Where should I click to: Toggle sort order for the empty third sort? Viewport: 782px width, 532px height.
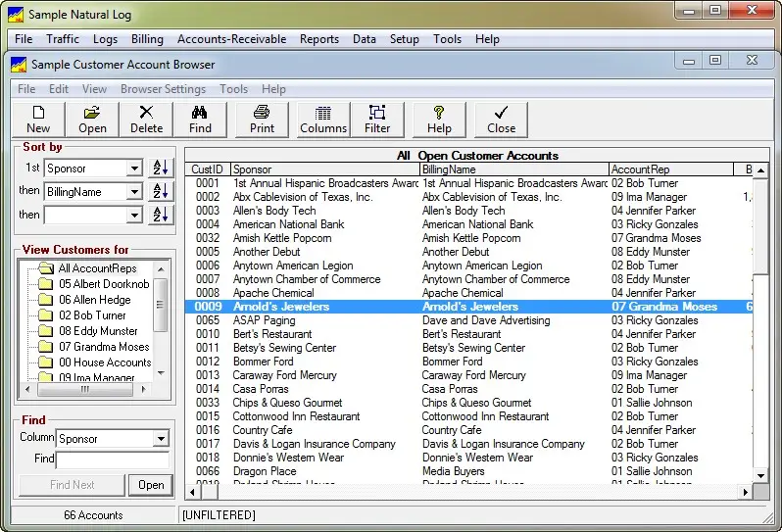[x=161, y=215]
